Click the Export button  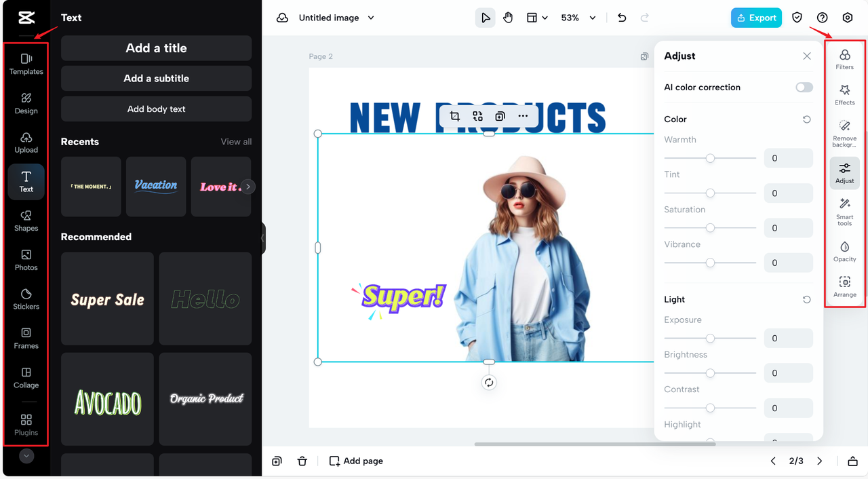[756, 18]
